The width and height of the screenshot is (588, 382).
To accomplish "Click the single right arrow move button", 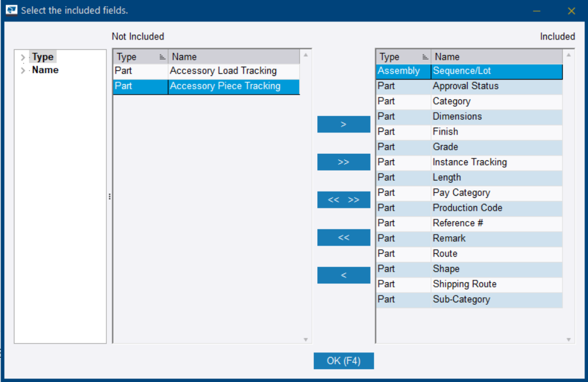I will click(x=343, y=124).
